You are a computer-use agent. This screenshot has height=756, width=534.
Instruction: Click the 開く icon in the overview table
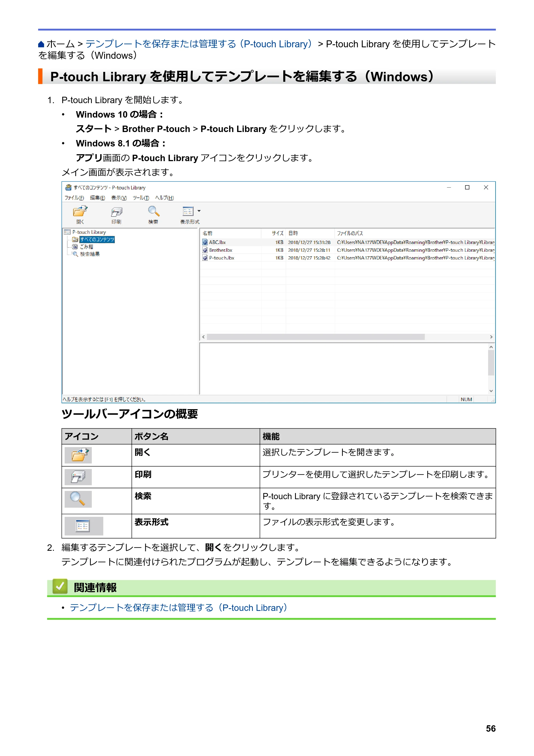pyautogui.click(x=78, y=455)
